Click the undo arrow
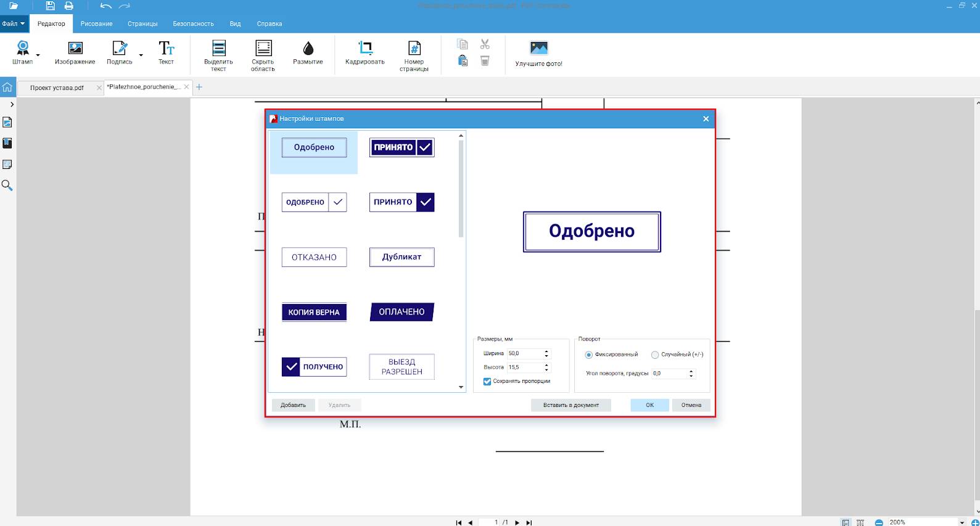This screenshot has height=526, width=980. click(x=106, y=6)
